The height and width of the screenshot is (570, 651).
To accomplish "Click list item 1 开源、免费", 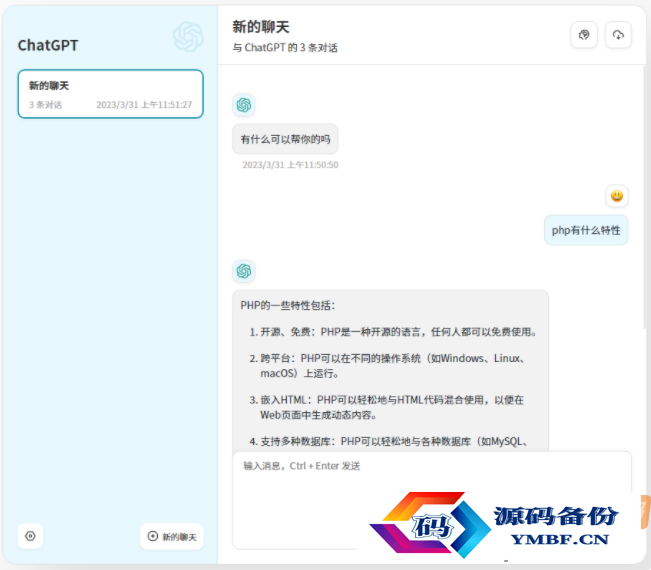I will point(393,332).
